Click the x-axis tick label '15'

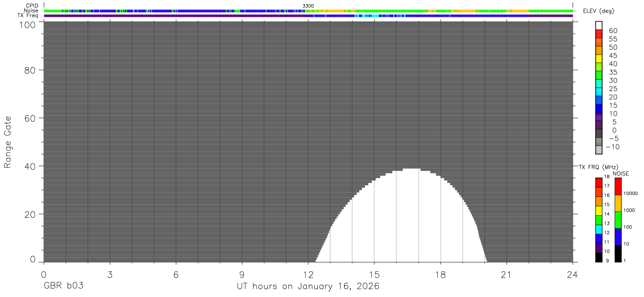(374, 274)
